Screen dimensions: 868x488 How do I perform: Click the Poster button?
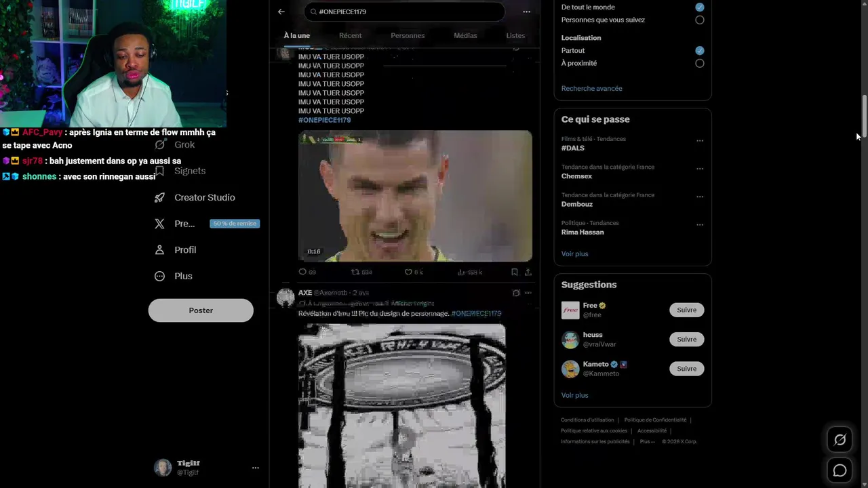coord(201,310)
